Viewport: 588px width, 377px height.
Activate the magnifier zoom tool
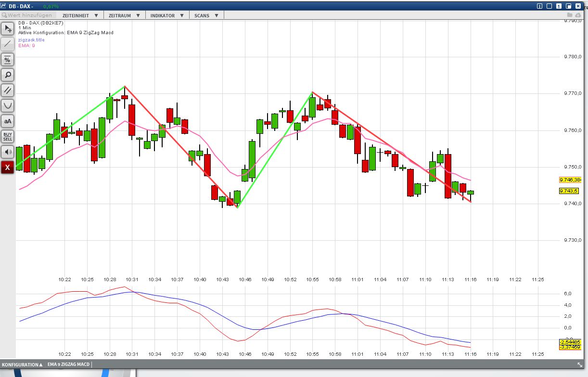pos(8,75)
